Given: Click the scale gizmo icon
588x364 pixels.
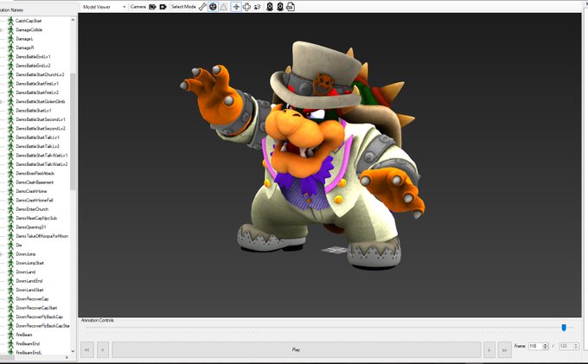Looking at the screenshot, I should [258, 7].
